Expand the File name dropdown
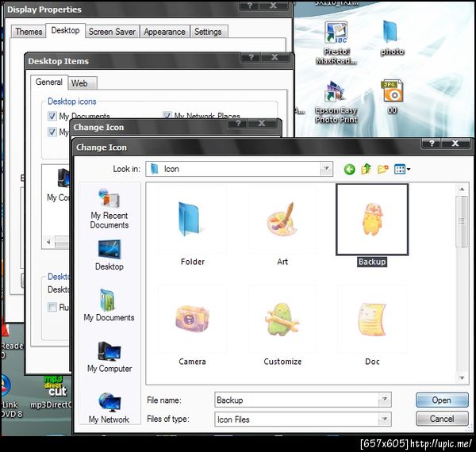This screenshot has width=476, height=452. point(385,400)
